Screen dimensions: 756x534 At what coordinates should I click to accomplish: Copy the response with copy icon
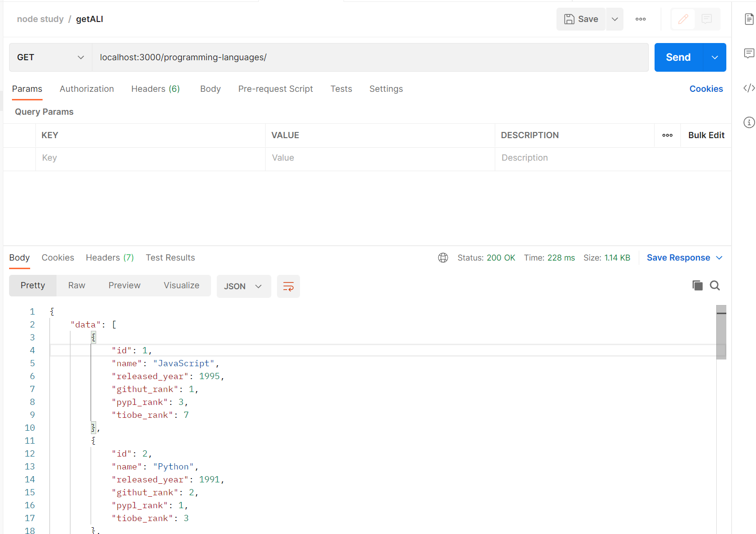click(x=698, y=285)
